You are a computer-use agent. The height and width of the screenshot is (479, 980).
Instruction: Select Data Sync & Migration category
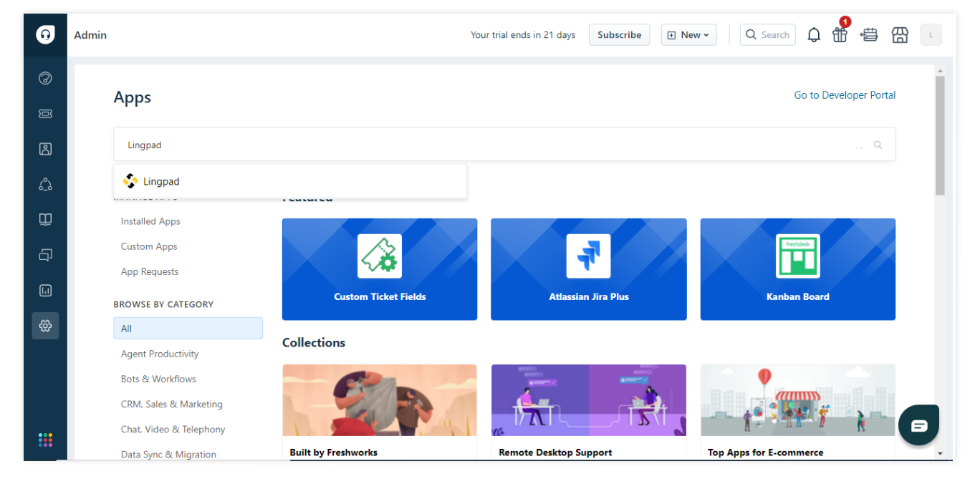(x=168, y=454)
